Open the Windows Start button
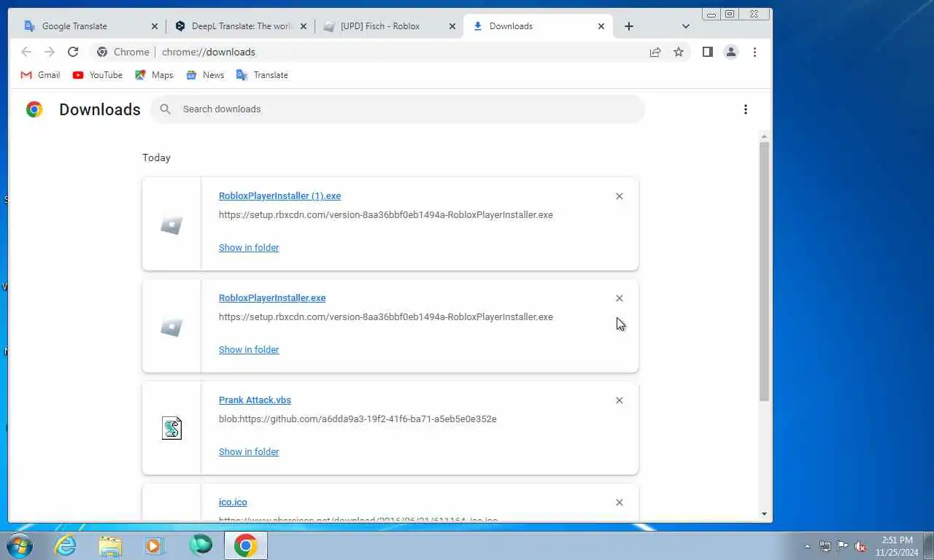934x560 pixels. point(19,545)
